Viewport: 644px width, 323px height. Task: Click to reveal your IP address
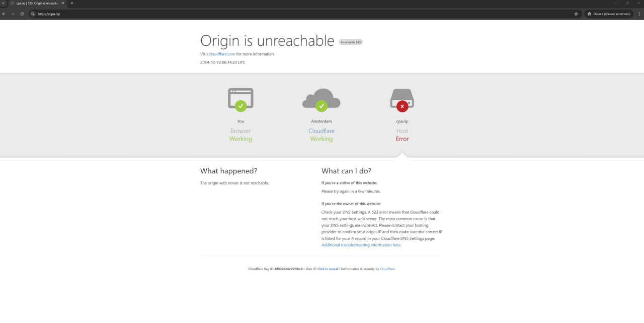(328, 269)
